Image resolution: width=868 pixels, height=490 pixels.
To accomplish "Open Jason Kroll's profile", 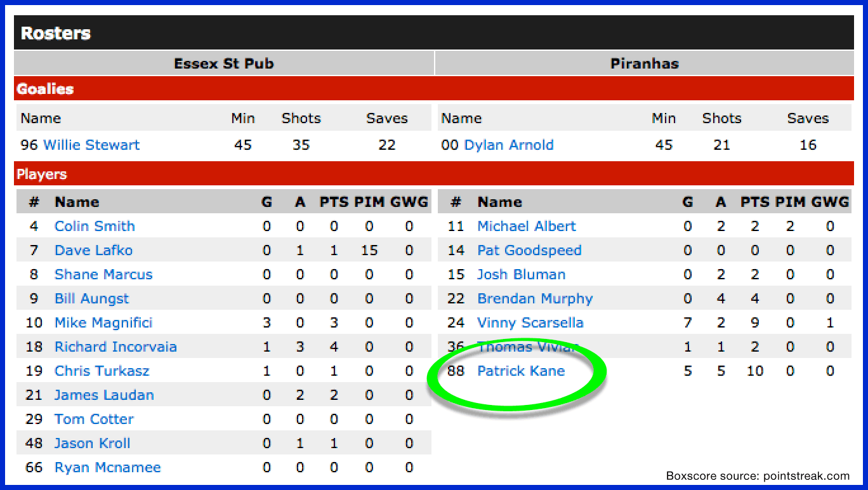I will point(92,443).
